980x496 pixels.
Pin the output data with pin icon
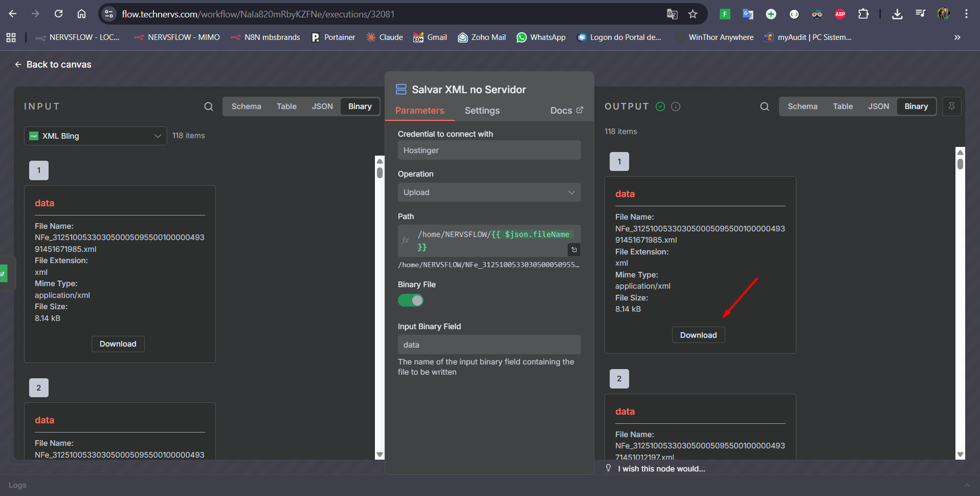pos(951,106)
